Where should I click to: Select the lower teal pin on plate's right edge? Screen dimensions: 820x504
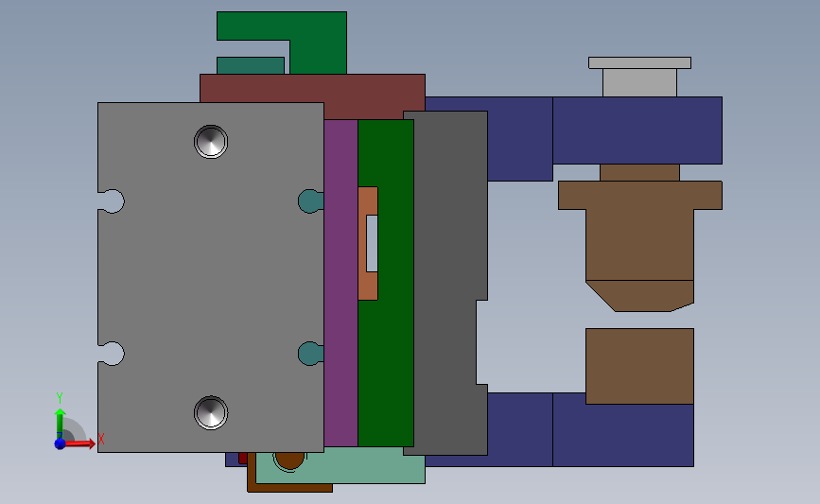click(310, 354)
